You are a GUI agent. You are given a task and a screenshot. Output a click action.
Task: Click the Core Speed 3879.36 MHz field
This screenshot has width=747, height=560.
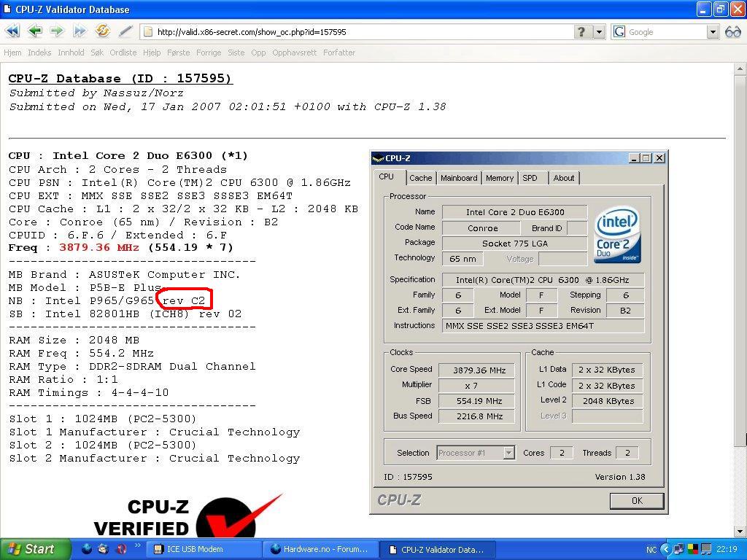tap(477, 370)
